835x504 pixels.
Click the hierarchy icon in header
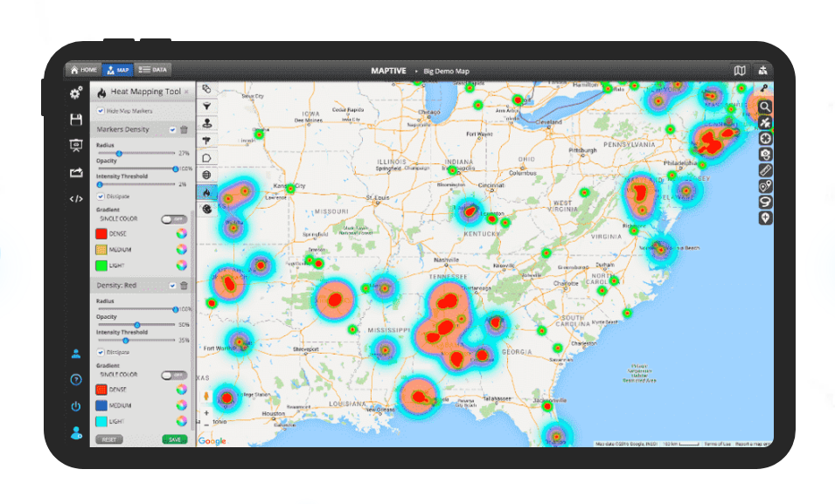click(762, 70)
